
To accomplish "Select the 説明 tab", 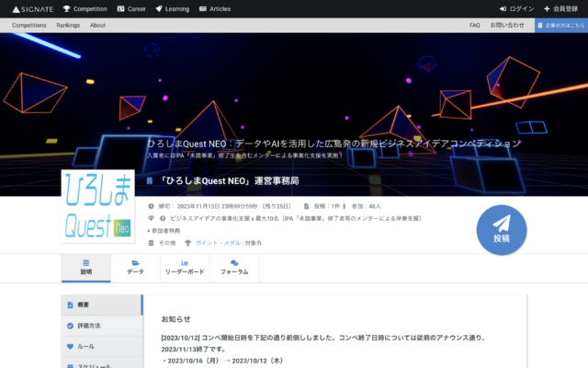I will tap(85, 268).
